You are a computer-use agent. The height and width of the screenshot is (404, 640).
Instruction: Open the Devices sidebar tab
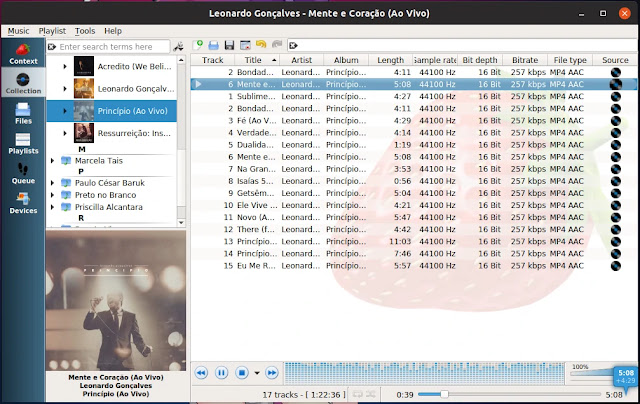23,203
